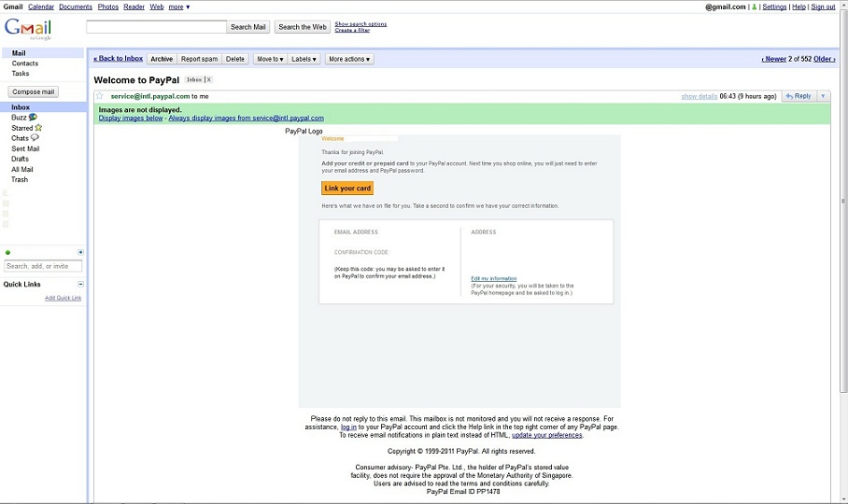The image size is (848, 504).
Task: Select Mail in the left sidebar
Action: coord(19,53)
